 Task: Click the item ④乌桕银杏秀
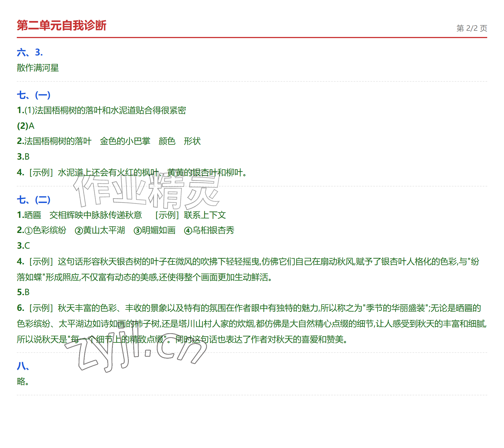point(209,230)
